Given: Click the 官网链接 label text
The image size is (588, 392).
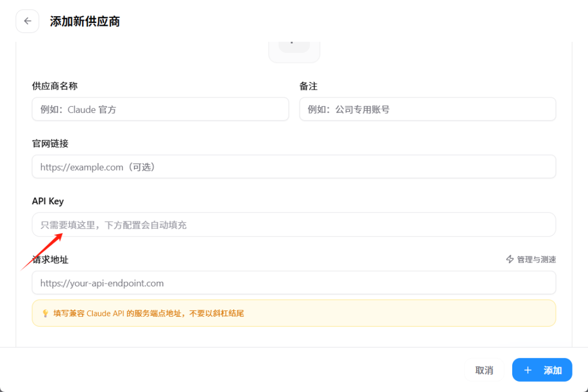Looking at the screenshot, I should coord(50,143).
